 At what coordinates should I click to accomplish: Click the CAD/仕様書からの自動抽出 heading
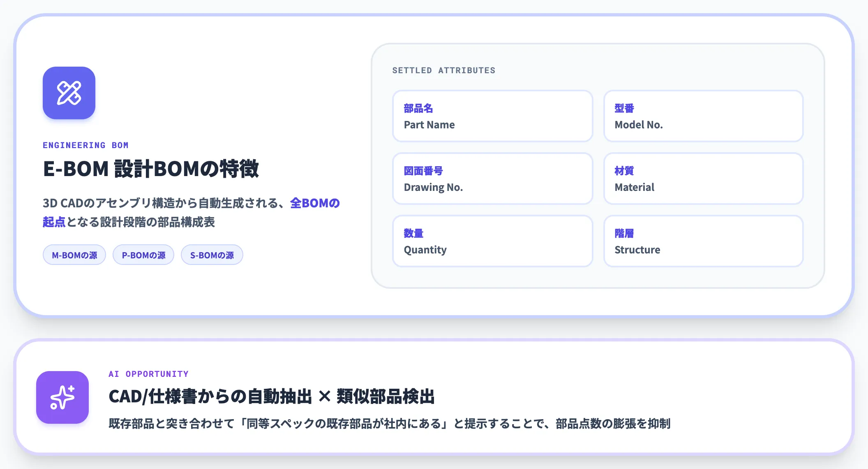(272, 397)
